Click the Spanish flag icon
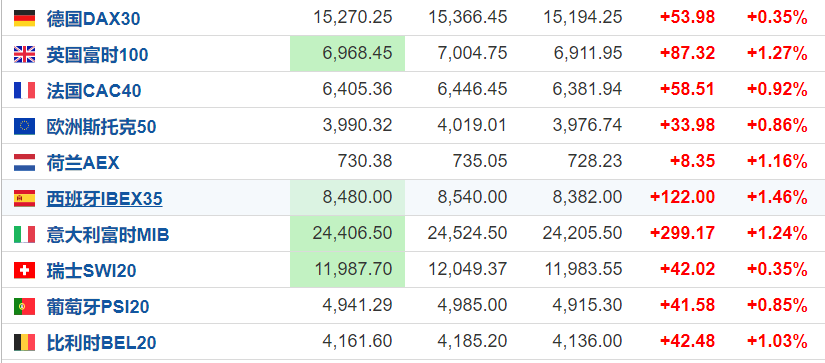This screenshot has width=825, height=363. 24,198
